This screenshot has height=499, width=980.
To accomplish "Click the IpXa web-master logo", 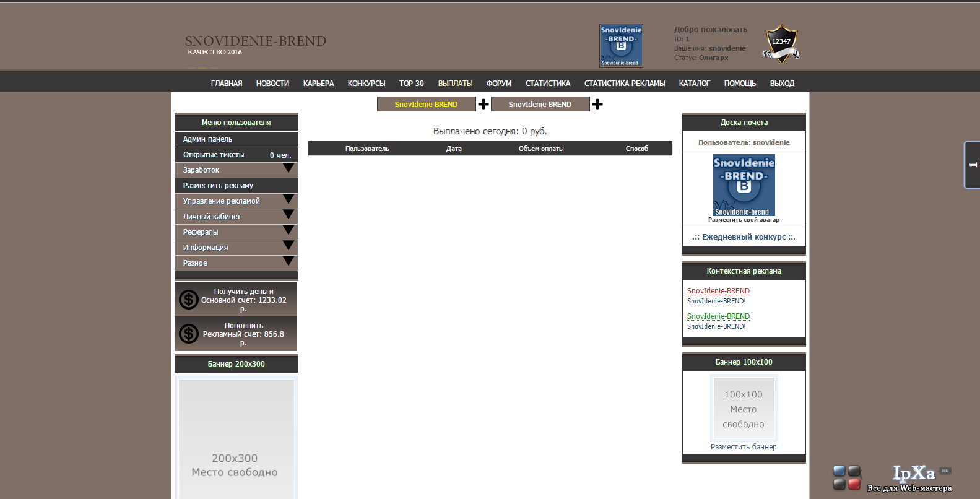I will 892,478.
